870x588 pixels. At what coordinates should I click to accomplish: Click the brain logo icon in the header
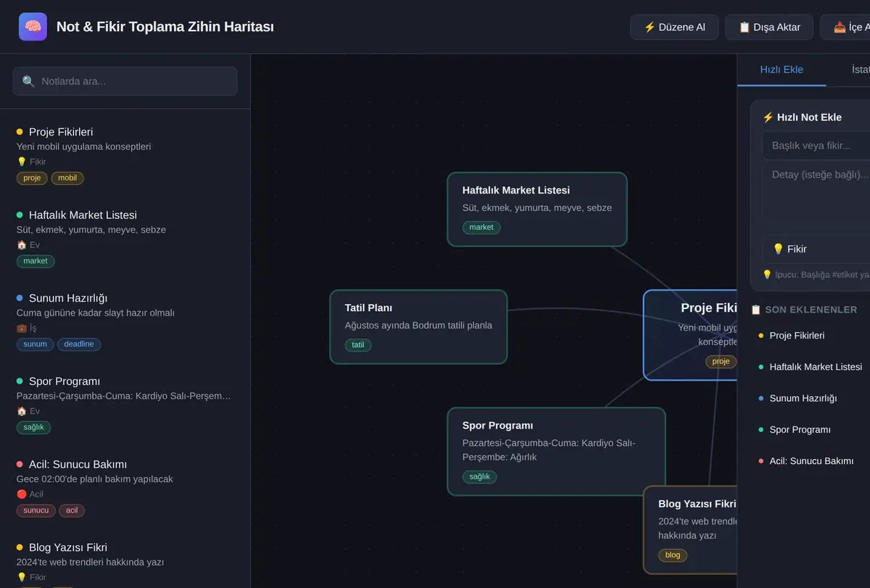33,27
